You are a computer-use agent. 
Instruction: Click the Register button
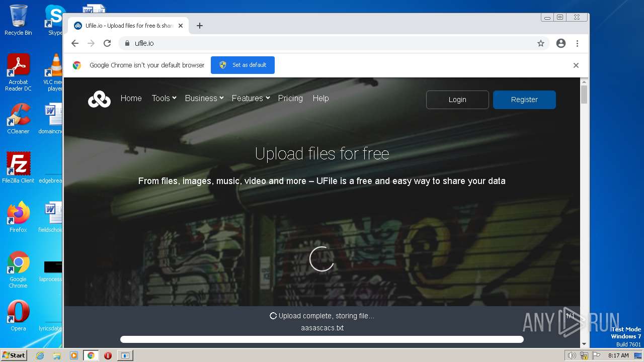coord(524,100)
